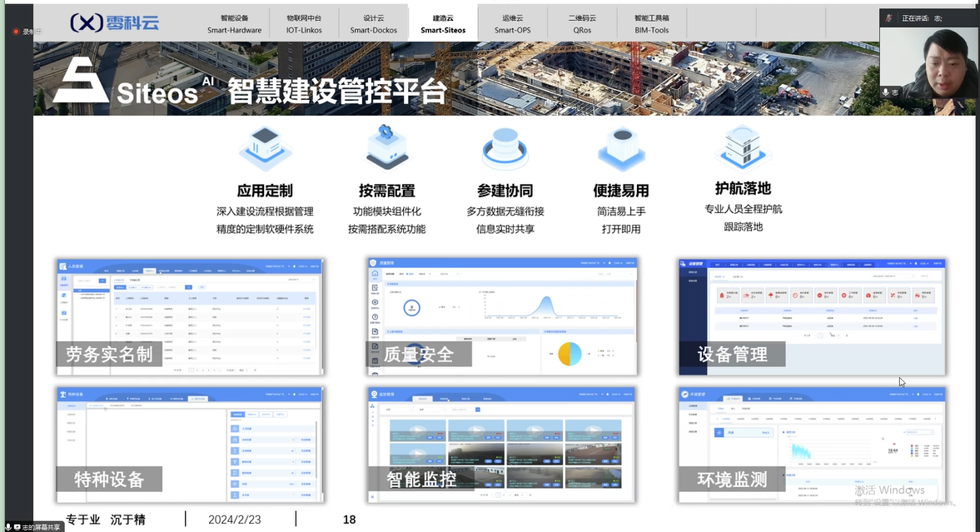The image size is (980, 532).
Task: Click the 正在讲话 speaker indicator
Action: point(921,18)
